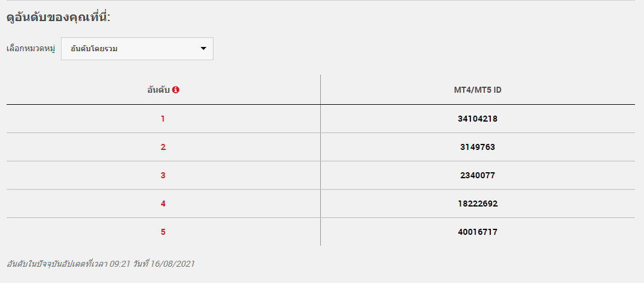
Task: Click the ดูอันดับของคุณที่นี่ heading
Action: click(x=58, y=17)
